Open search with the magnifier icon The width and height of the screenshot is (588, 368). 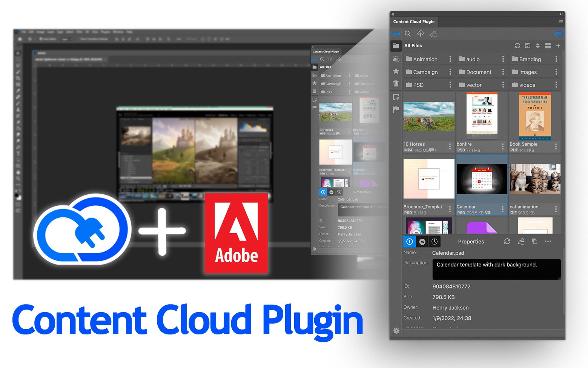pos(408,34)
